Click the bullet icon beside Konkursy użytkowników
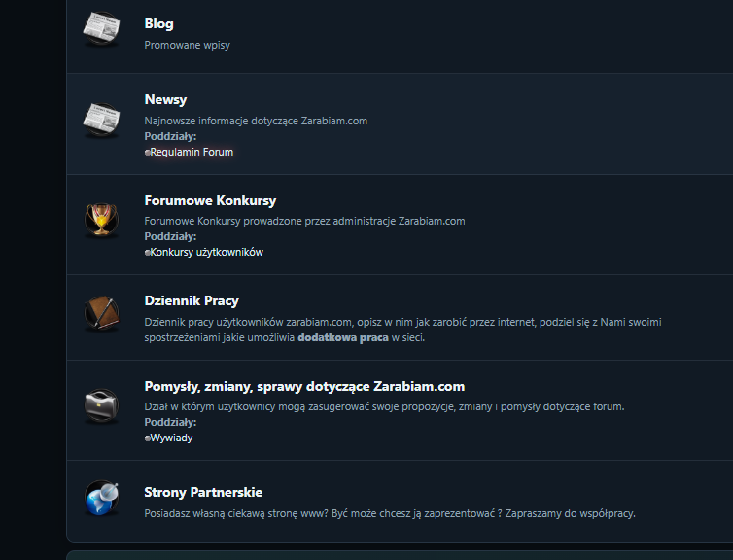733x560 pixels. tap(147, 253)
